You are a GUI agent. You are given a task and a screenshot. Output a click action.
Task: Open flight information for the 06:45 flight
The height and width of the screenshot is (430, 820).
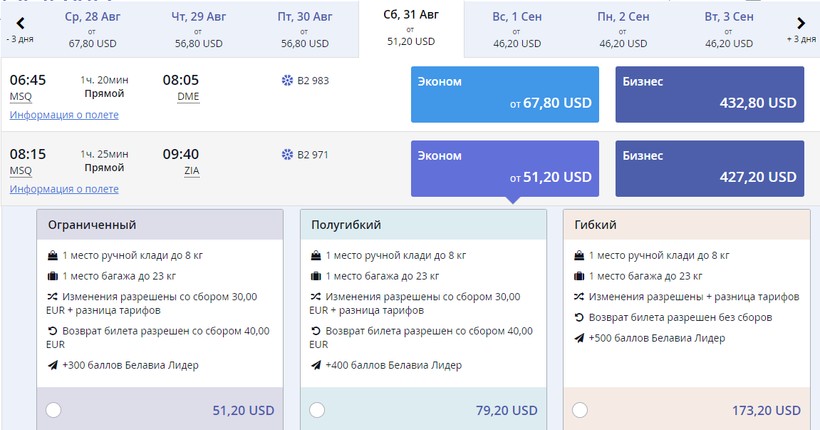coord(64,115)
